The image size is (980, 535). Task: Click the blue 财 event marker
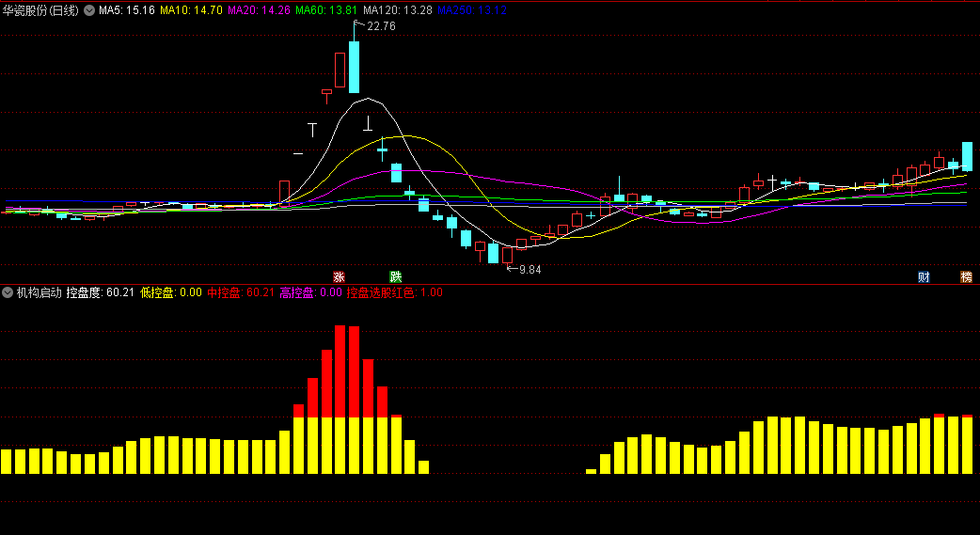coord(924,276)
